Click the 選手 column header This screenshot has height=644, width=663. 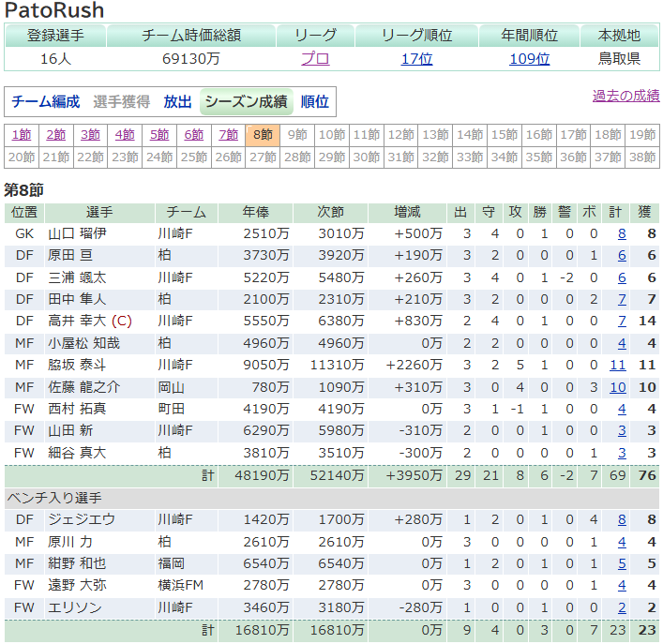[x=99, y=212]
